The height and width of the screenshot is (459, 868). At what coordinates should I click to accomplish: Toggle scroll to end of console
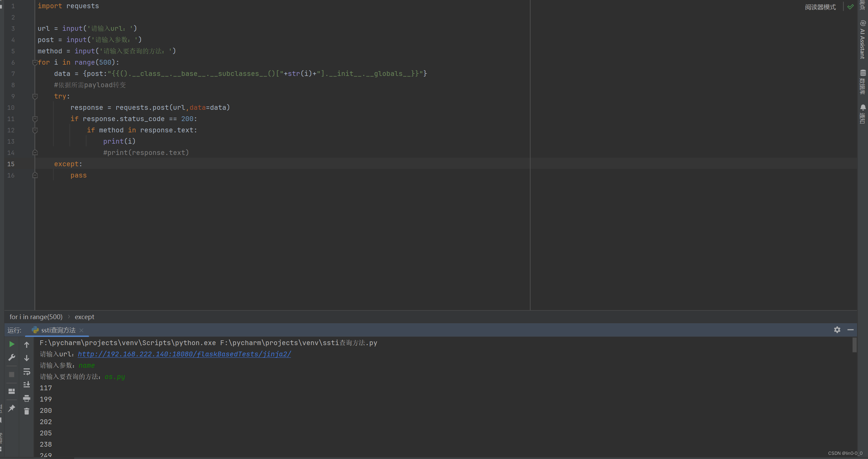coord(27,385)
